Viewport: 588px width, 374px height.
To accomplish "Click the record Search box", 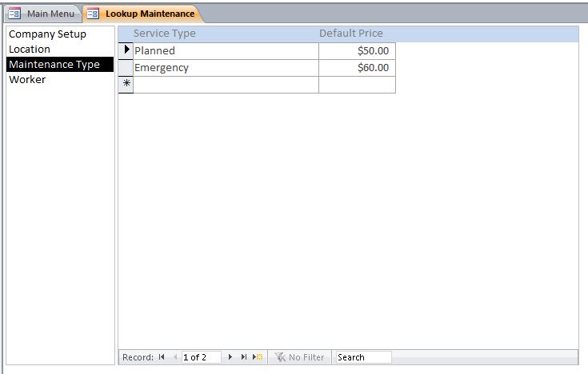I will [x=363, y=357].
